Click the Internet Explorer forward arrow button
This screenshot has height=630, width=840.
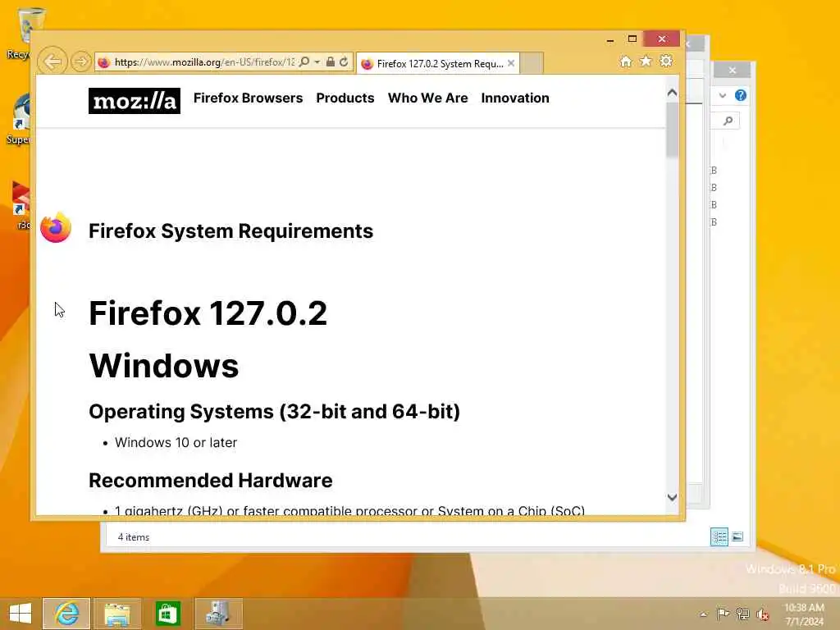(81, 62)
